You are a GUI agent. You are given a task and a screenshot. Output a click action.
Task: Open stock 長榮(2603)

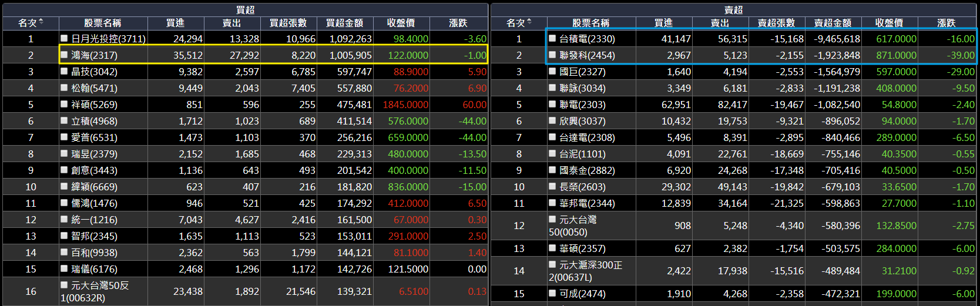click(x=582, y=187)
